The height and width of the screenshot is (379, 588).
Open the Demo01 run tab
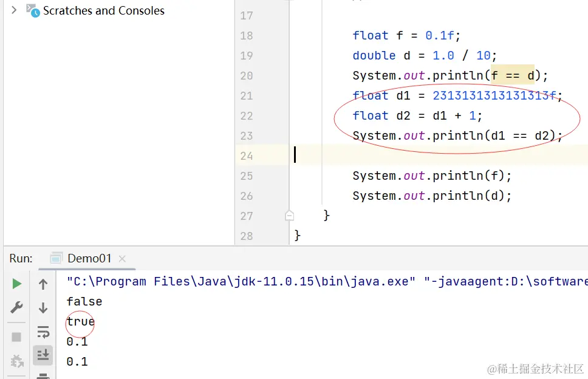[x=89, y=258]
